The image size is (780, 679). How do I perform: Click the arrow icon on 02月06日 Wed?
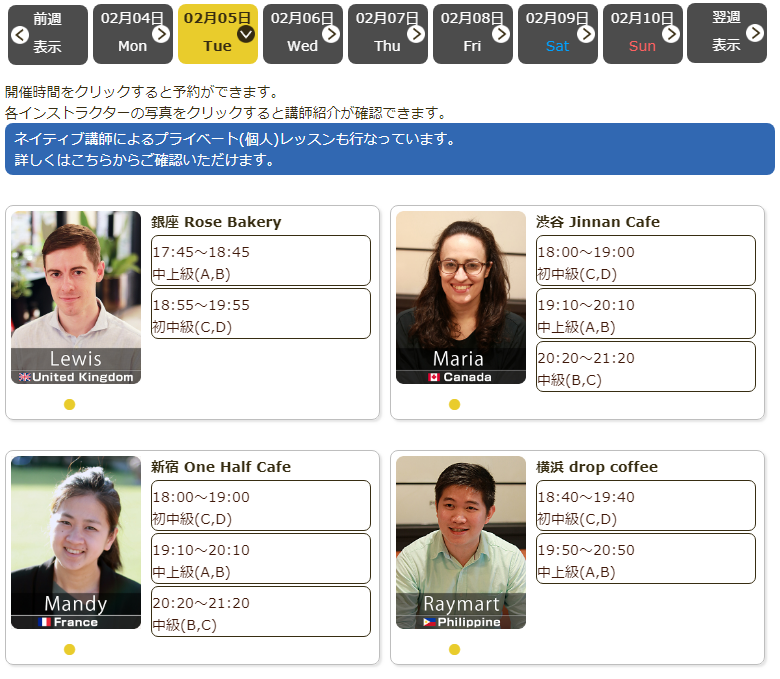[331, 35]
